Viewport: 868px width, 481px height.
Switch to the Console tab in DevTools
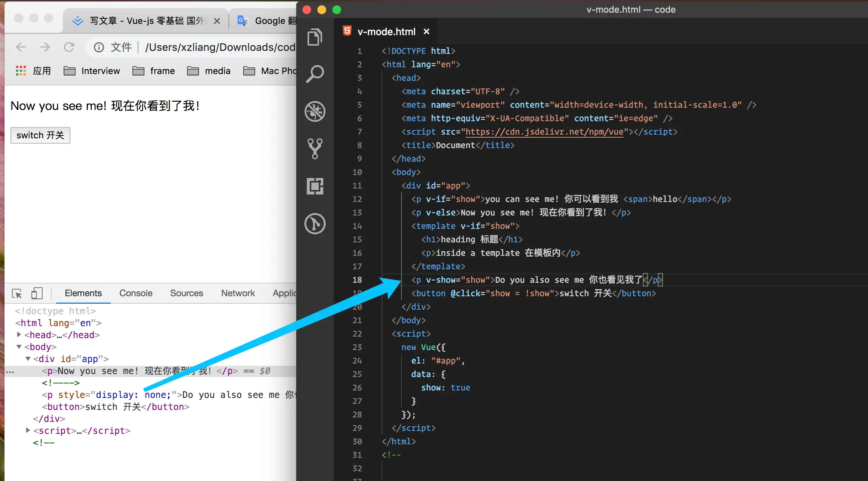pos(136,293)
